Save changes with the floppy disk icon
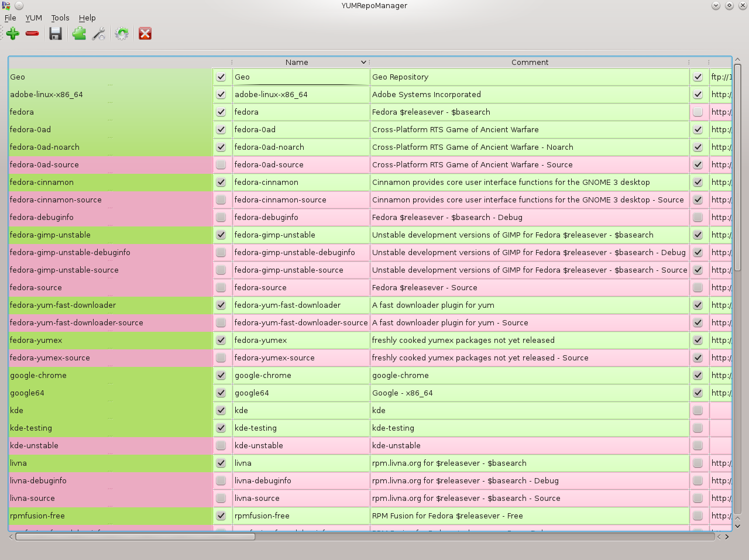 click(x=56, y=34)
